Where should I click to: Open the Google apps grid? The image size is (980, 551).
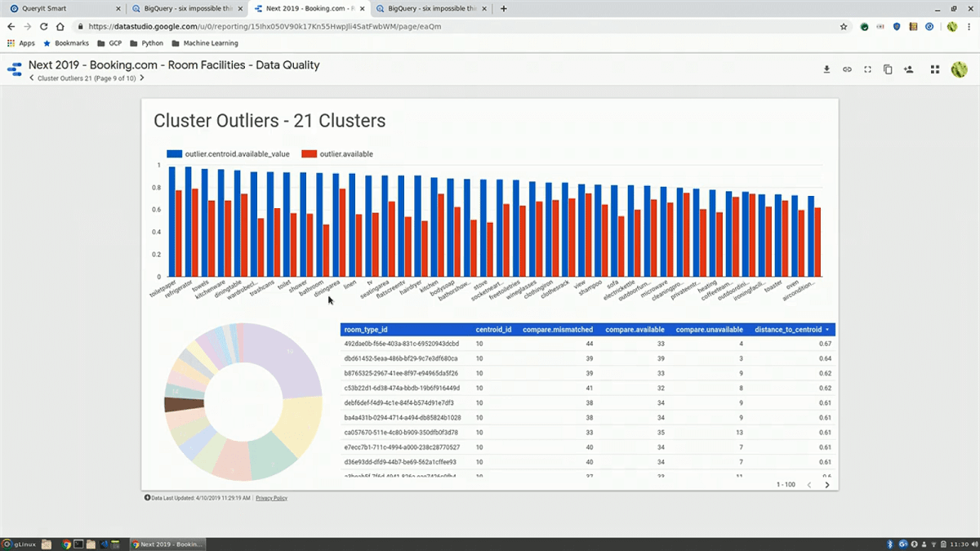tap(934, 69)
